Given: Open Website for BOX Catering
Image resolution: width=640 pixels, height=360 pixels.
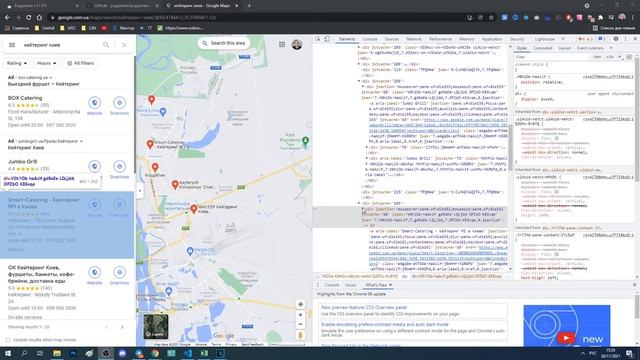Looking at the screenshot, I should click(x=95, y=105).
